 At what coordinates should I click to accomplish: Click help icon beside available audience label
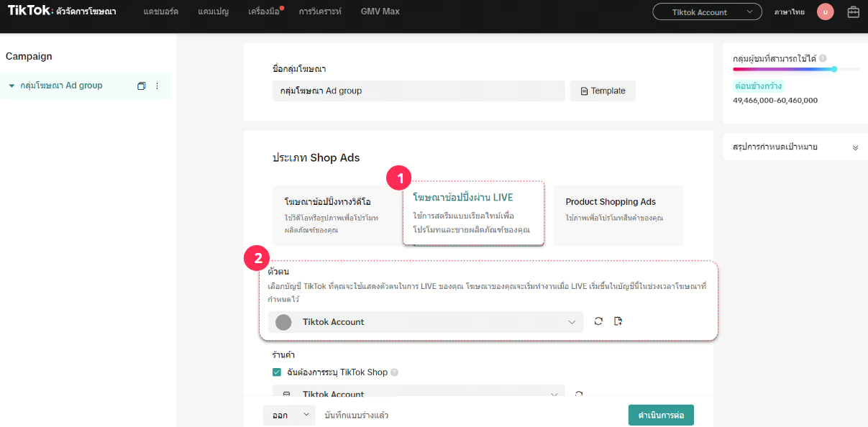[823, 58]
